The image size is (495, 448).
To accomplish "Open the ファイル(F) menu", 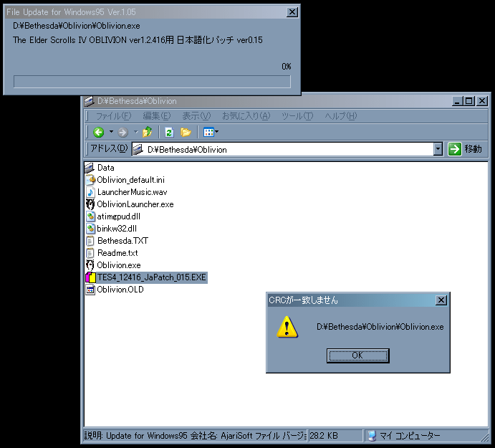I will pyautogui.click(x=113, y=116).
